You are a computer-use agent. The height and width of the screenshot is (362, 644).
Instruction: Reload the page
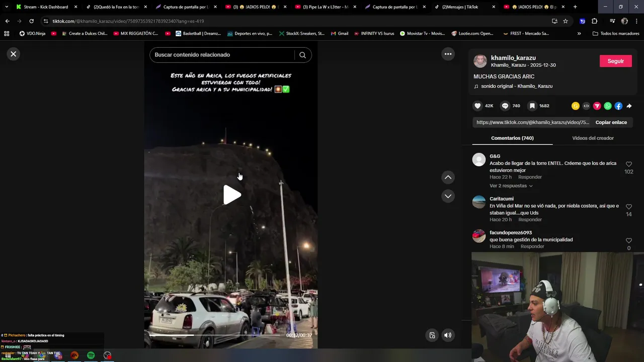[31, 21]
